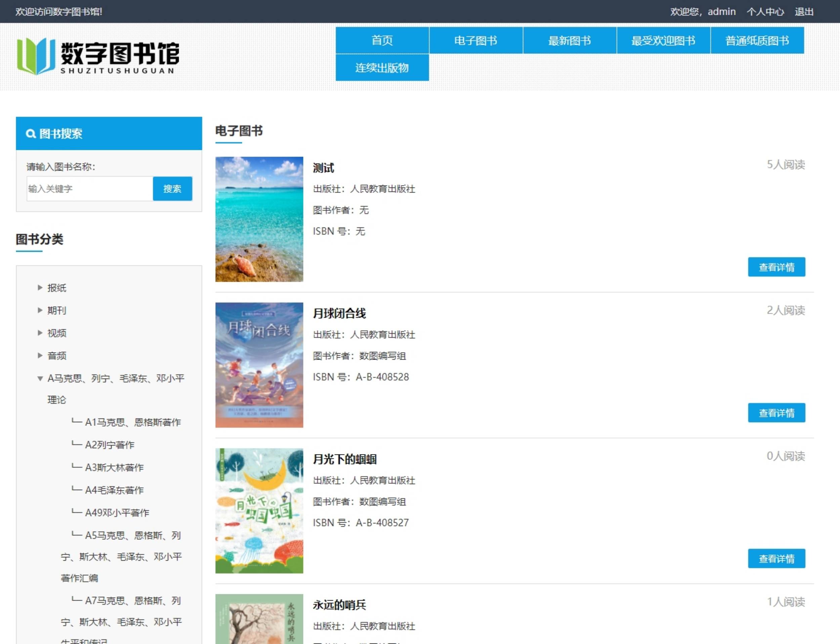Expand the 期刊 category arrow
The image size is (840, 644).
pos(40,310)
